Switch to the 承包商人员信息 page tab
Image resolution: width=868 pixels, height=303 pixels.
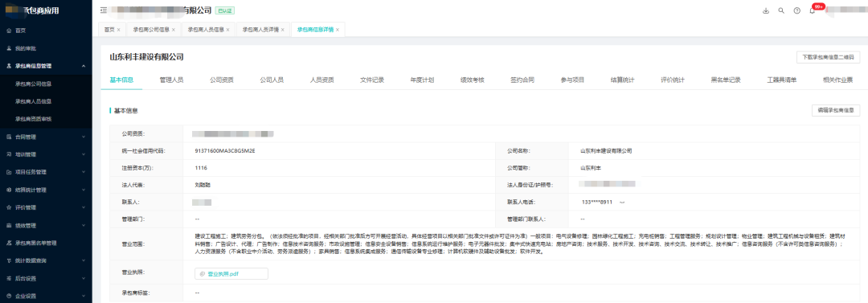[x=206, y=30]
